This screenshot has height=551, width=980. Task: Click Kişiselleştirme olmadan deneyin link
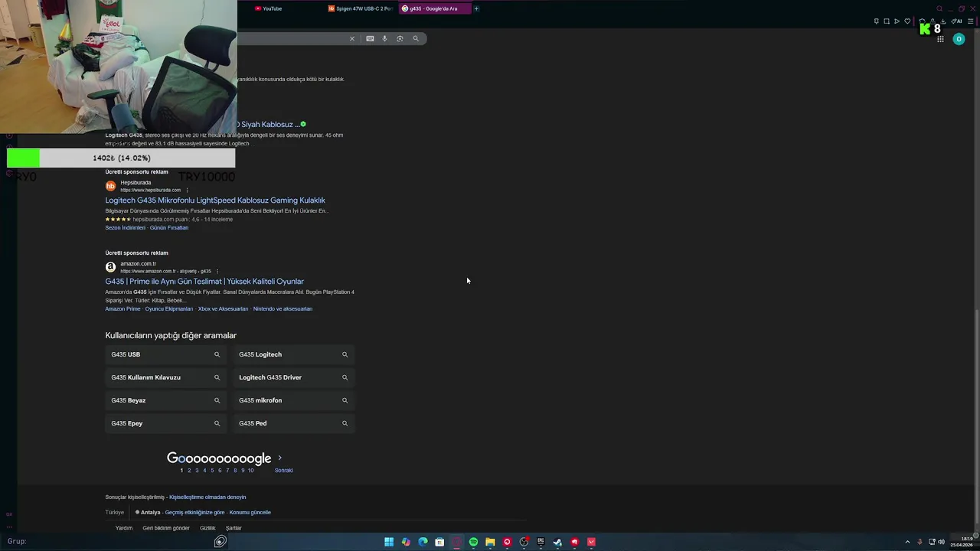coord(207,497)
